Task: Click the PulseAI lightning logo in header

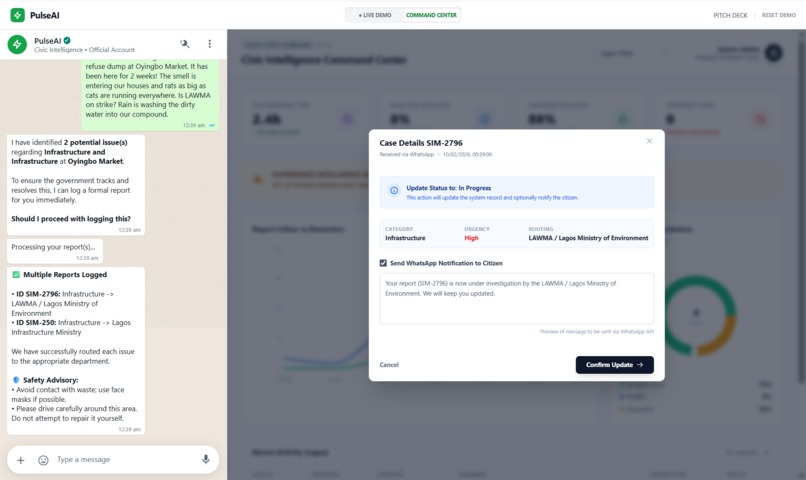Action: pos(17,15)
